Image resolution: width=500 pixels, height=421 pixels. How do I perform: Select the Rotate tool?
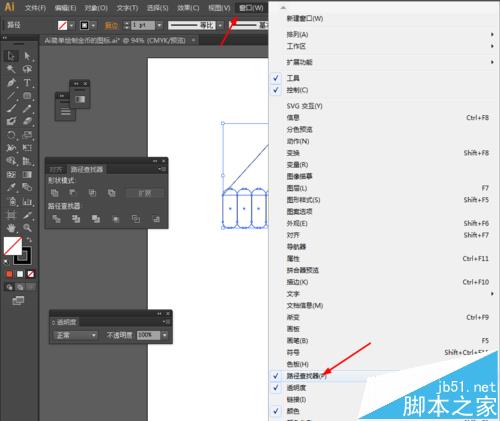pyautogui.click(x=11, y=134)
